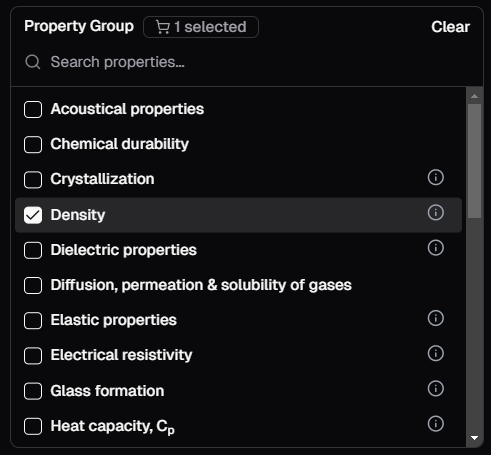The image size is (491, 455).
Task: Check the Glass formation option
Action: pyautogui.click(x=33, y=391)
